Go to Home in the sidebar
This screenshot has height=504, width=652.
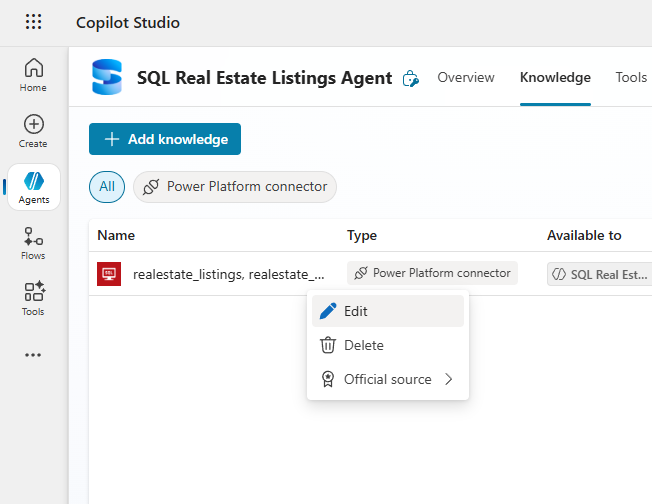33,75
